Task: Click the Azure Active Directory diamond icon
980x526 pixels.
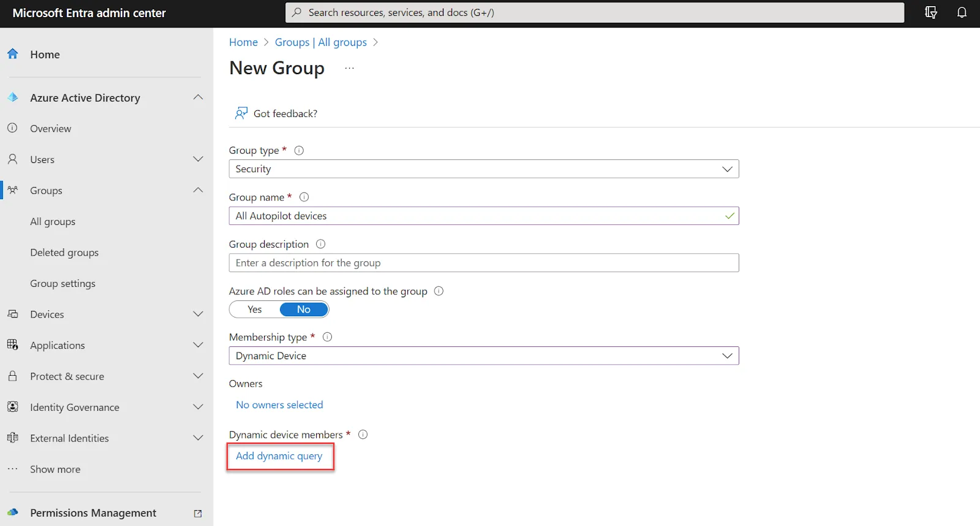Action: [x=12, y=97]
